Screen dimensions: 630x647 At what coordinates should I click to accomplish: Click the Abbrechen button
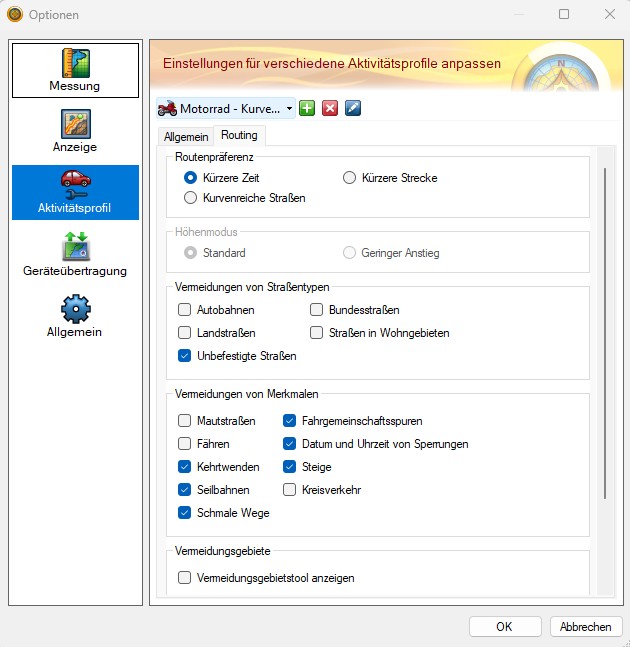tap(586, 626)
